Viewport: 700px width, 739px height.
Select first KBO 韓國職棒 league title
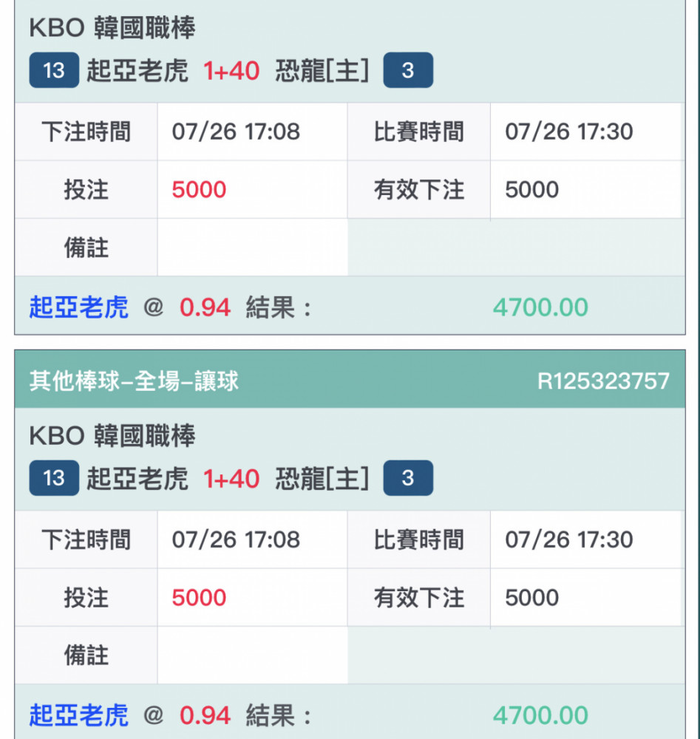112,27
